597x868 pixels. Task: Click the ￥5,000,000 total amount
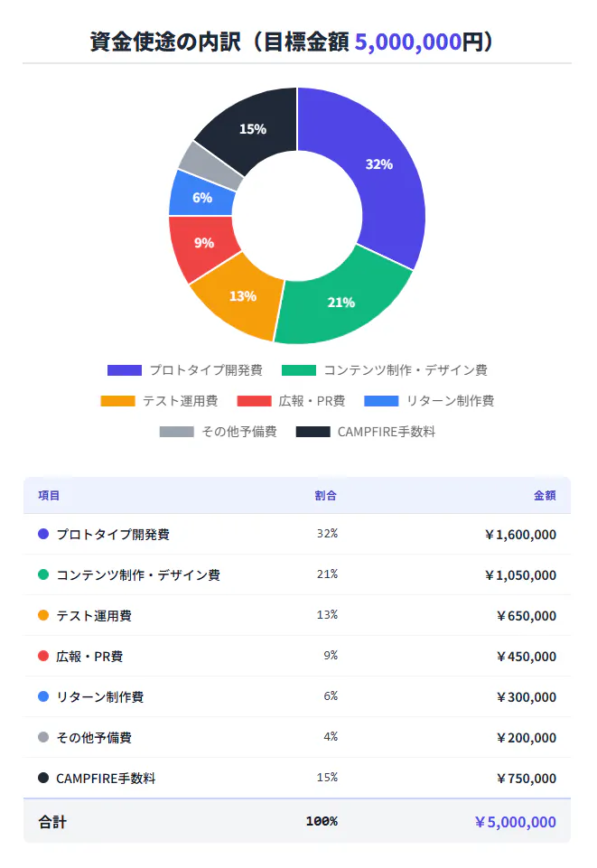click(x=515, y=822)
